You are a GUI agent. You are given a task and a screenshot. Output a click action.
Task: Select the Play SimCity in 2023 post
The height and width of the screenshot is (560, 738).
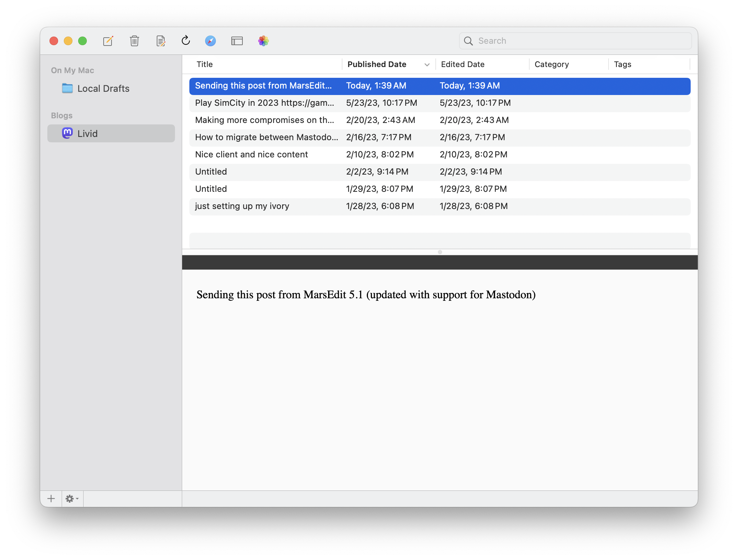pos(265,103)
